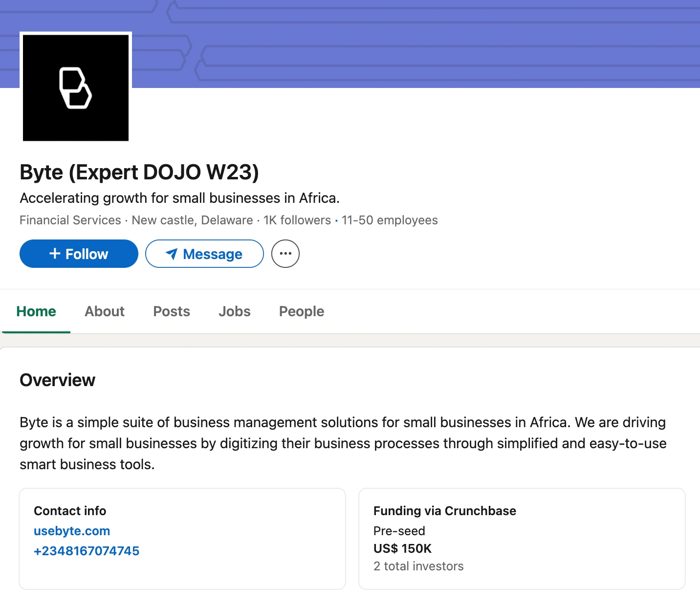Click the 11-50 employees link
This screenshot has height=608, width=700.
click(x=390, y=220)
